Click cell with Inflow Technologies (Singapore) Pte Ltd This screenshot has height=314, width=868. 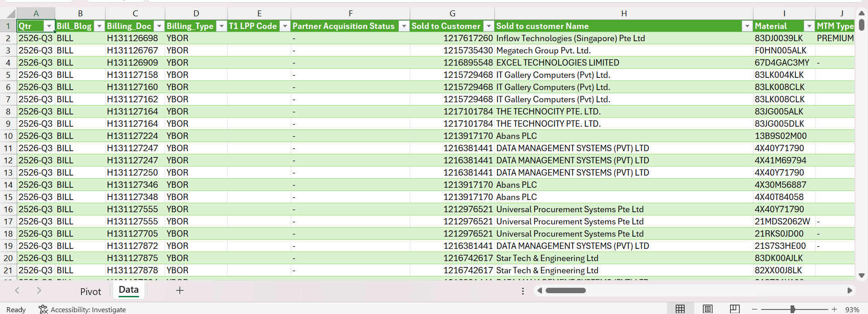624,38
